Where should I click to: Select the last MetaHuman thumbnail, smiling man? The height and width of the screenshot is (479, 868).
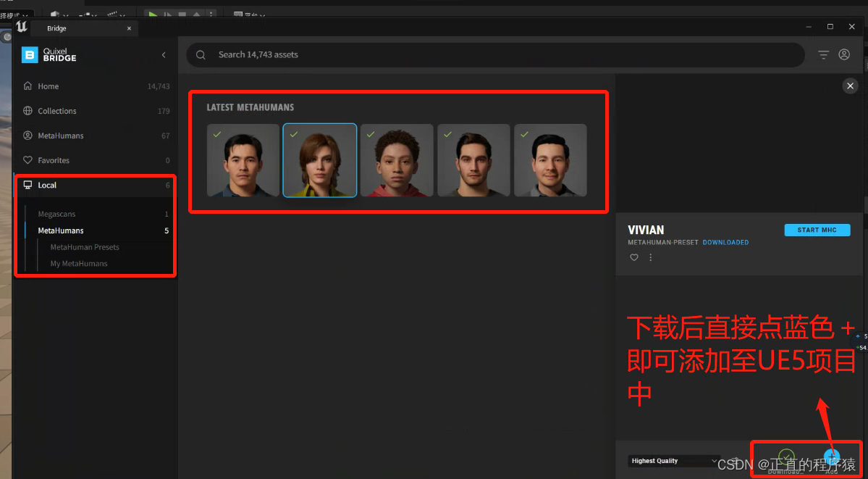[x=550, y=160]
